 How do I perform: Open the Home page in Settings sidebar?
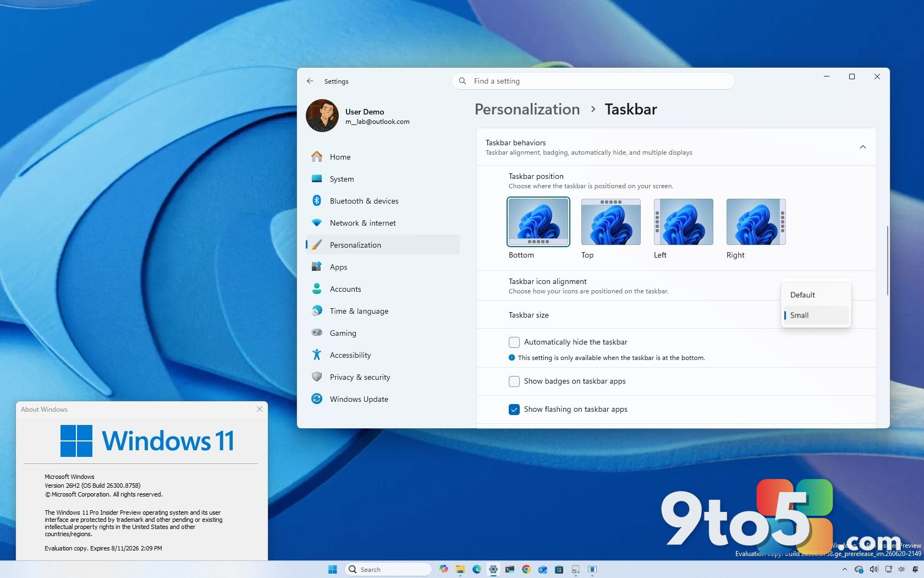tap(382, 157)
